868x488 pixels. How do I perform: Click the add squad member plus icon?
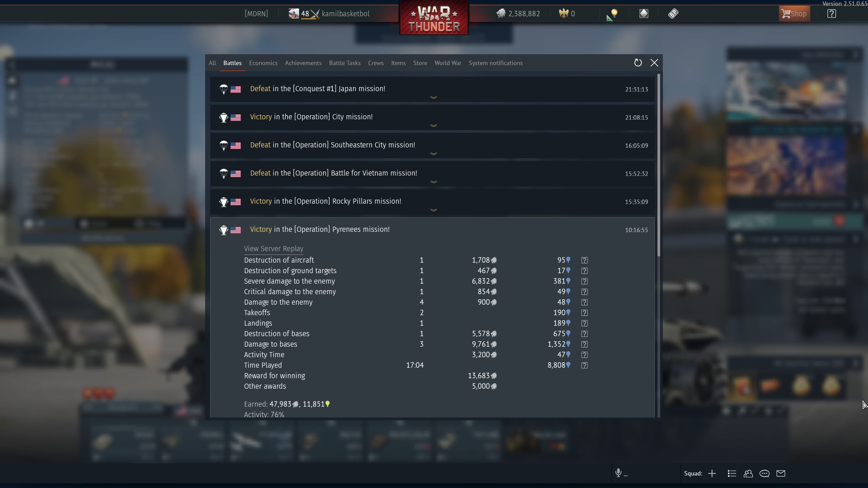(x=712, y=473)
